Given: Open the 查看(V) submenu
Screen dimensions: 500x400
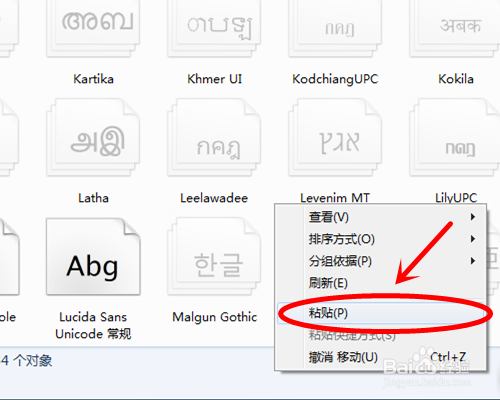Looking at the screenshot, I should pyautogui.click(x=381, y=217).
